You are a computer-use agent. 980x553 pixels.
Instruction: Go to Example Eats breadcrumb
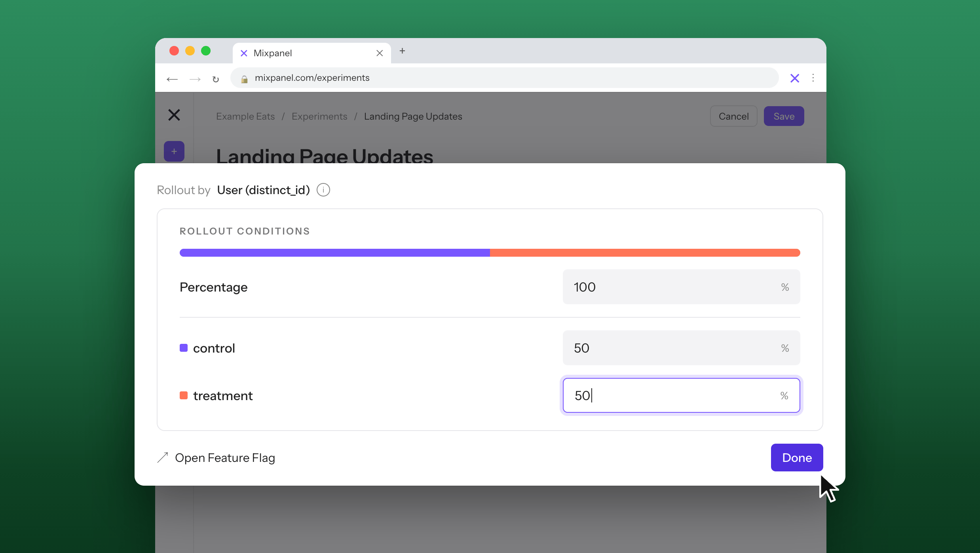(x=245, y=116)
